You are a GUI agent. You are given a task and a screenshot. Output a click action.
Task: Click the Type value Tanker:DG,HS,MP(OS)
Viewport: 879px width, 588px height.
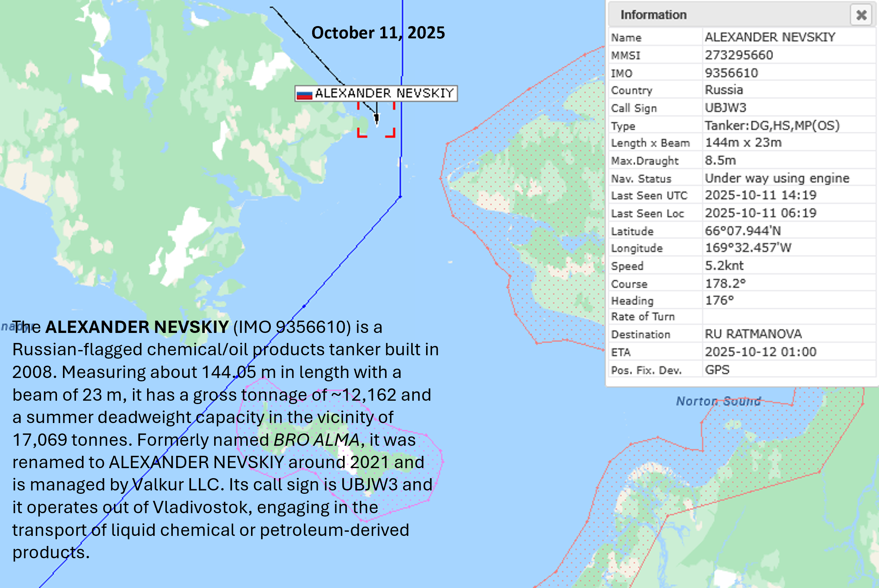pos(772,125)
